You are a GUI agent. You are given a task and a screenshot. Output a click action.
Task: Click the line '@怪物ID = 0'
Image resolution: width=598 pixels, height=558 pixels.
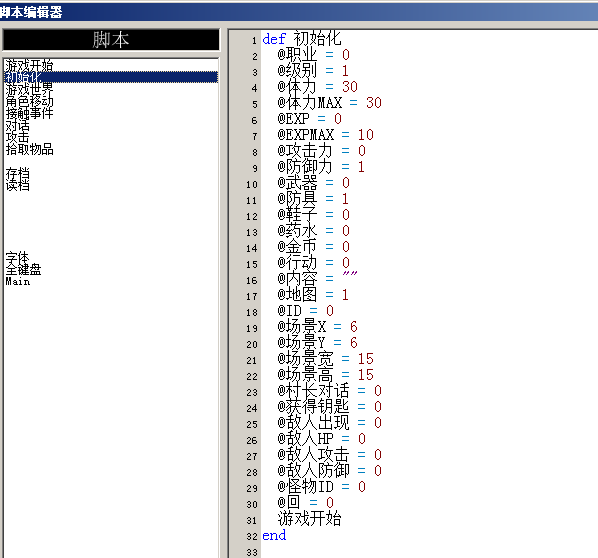(x=322, y=487)
